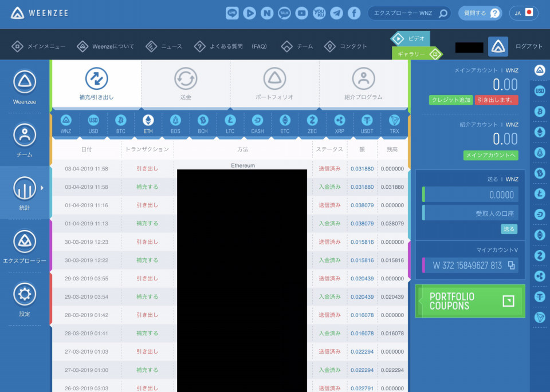Click the WEENZEE logo

click(x=40, y=13)
